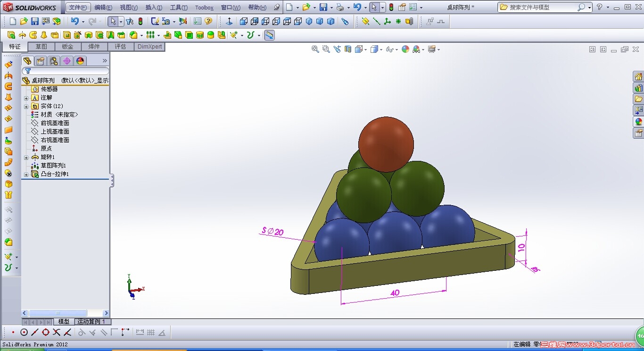Viewport: 644px width, 351px height.
Task: Click the Swept Boss feature icon
Action: (x=33, y=35)
